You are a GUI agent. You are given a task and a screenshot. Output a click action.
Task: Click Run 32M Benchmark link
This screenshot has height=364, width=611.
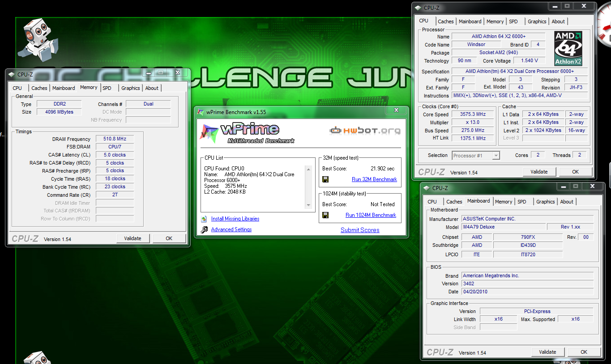coord(374,179)
